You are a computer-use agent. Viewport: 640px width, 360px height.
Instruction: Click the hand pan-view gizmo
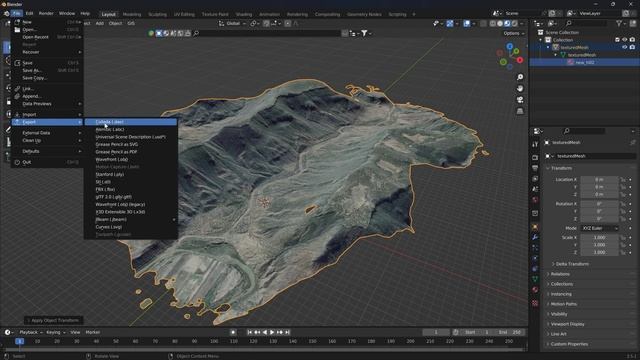[x=520, y=89]
